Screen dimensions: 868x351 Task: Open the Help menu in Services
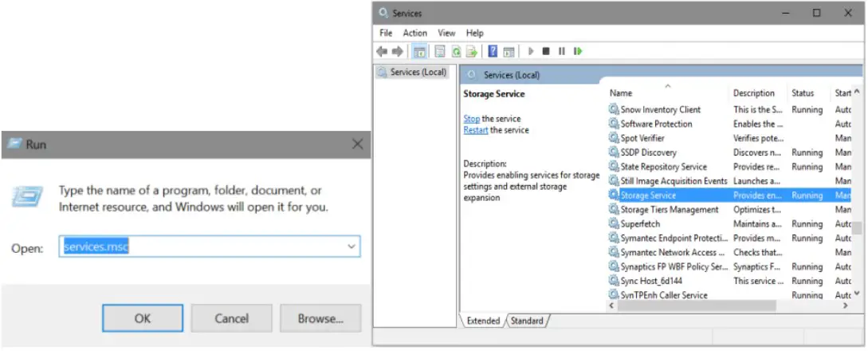point(474,34)
